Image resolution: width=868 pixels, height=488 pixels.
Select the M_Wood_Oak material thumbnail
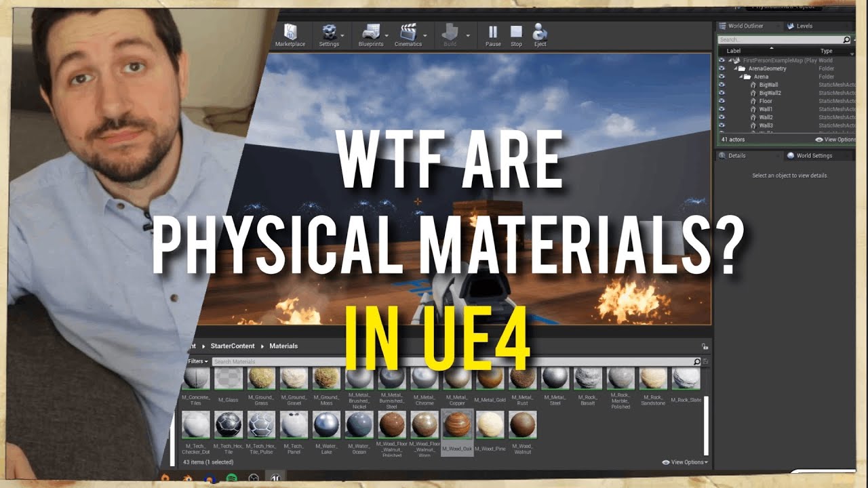pos(457,424)
